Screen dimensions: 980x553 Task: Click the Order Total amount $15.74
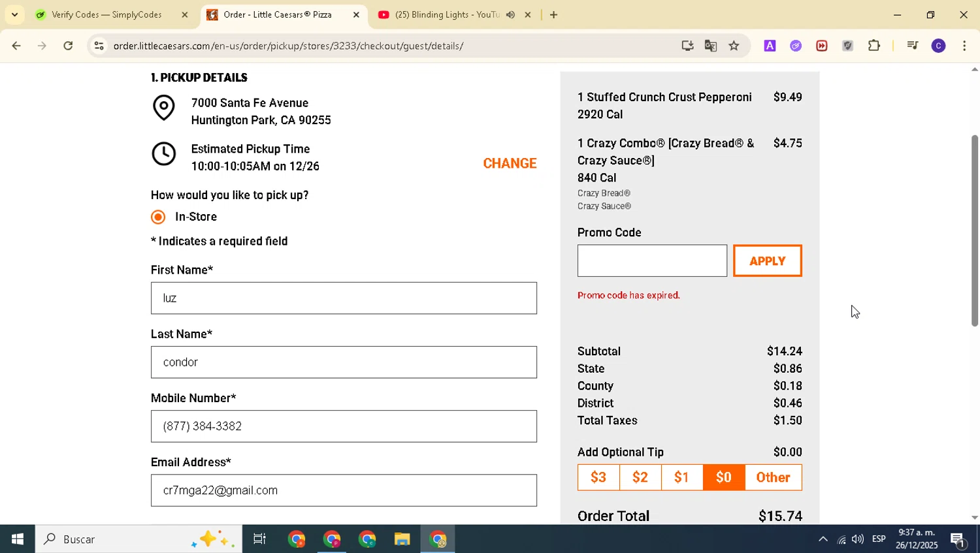(x=780, y=516)
